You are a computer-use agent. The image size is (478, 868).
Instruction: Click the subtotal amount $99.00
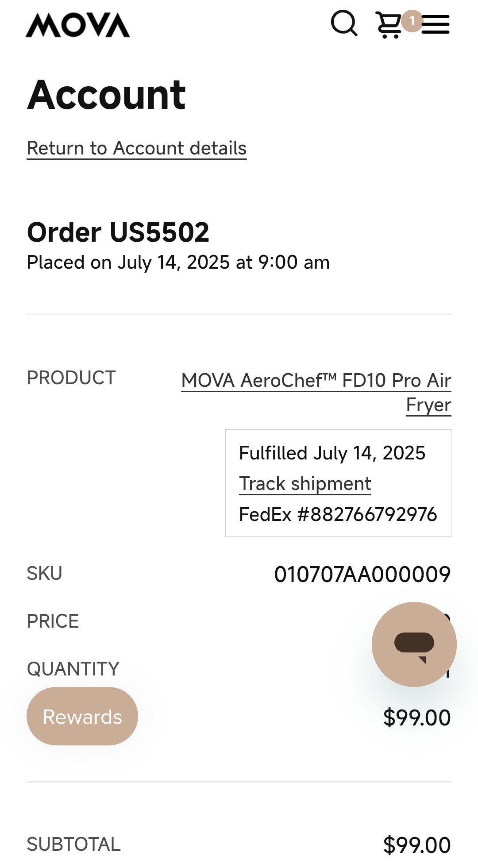point(416,845)
